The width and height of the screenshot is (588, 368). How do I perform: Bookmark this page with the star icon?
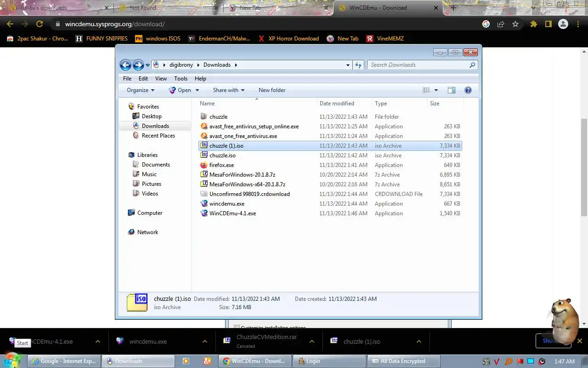(x=515, y=24)
